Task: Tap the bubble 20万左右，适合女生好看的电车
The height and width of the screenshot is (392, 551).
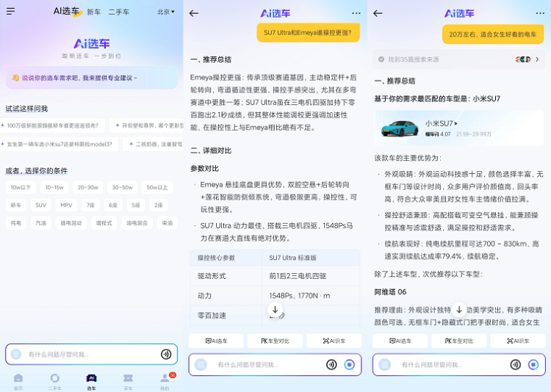Action: coord(493,34)
